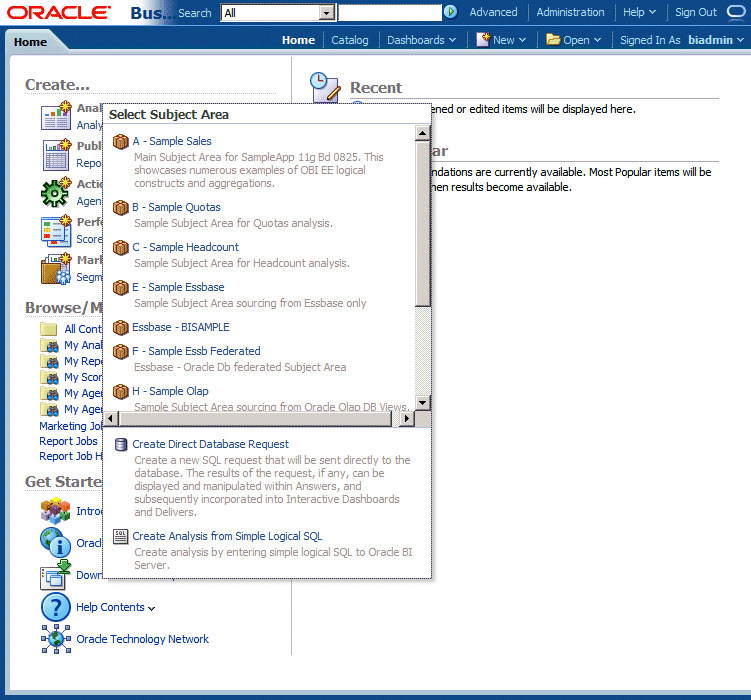
Task: Click the Download tools icon
Action: 56,574
